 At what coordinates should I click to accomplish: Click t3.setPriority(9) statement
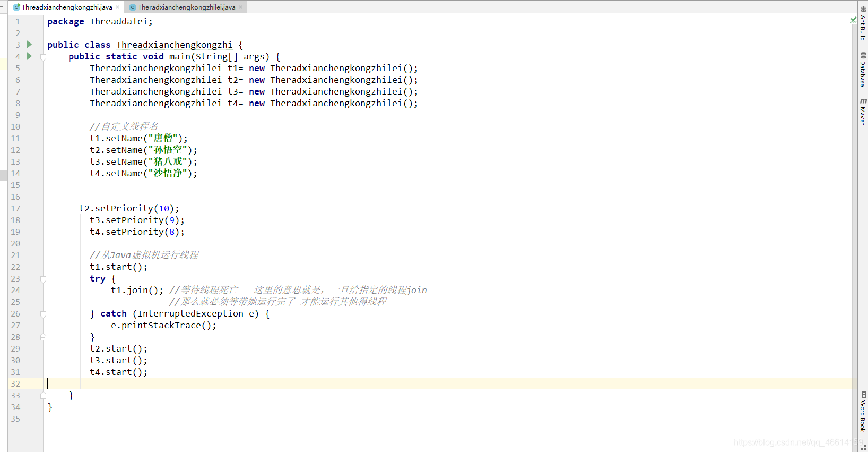coord(137,220)
